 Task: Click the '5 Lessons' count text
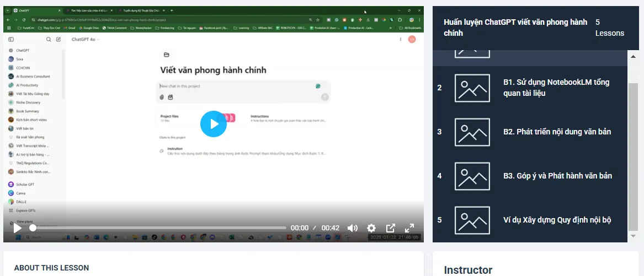(x=609, y=28)
